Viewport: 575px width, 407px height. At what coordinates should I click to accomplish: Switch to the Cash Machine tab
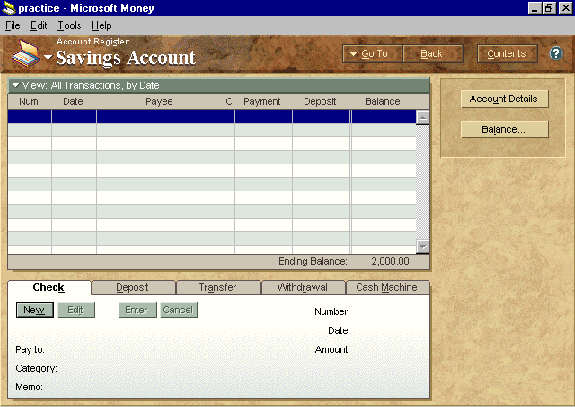(387, 287)
